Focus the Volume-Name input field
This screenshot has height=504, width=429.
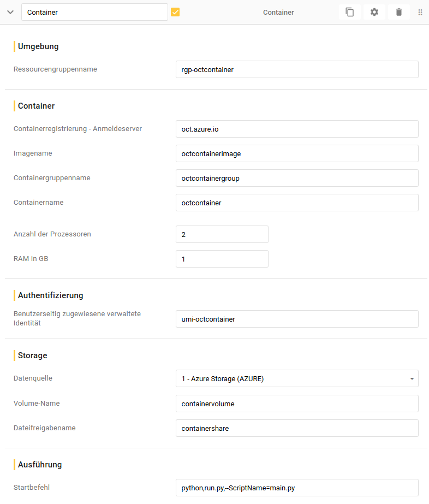point(297,404)
